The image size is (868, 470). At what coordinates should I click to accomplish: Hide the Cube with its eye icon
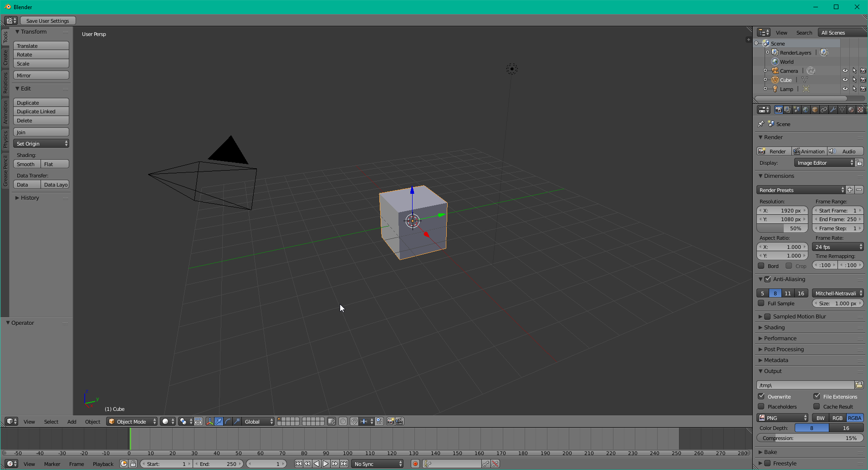845,80
